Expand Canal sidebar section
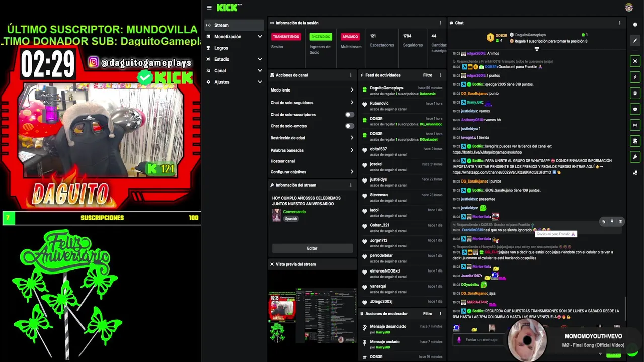The width and height of the screenshot is (644, 362). pyautogui.click(x=260, y=71)
